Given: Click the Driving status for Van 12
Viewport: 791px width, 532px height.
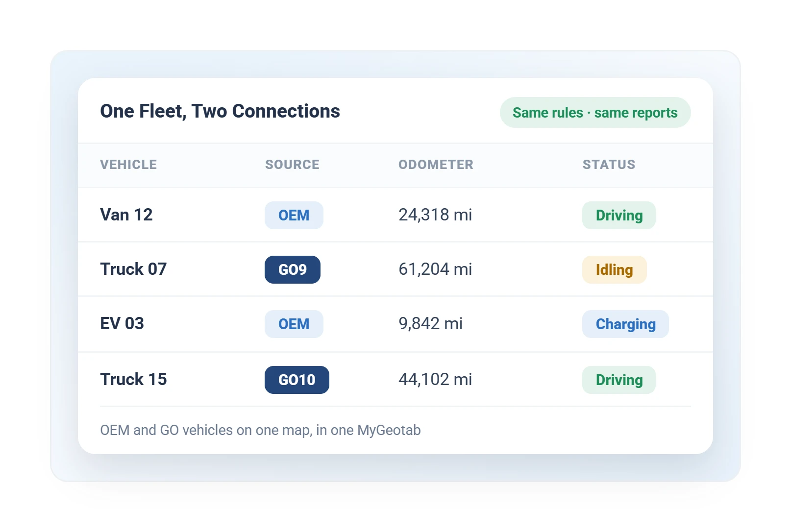Looking at the screenshot, I should tap(619, 215).
